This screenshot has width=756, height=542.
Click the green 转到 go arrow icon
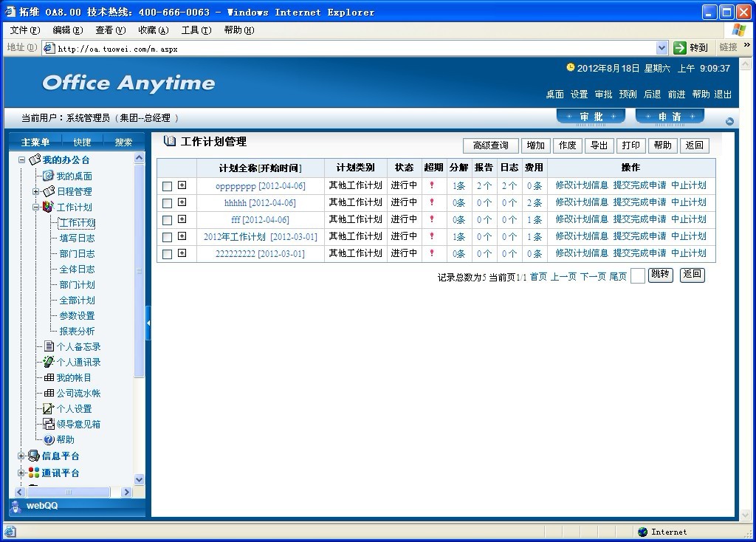(x=680, y=47)
